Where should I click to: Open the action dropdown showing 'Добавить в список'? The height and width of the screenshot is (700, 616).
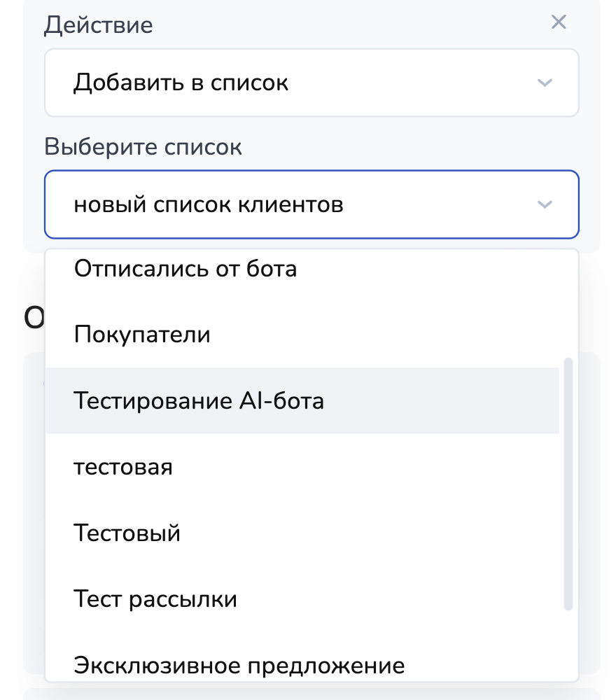[x=311, y=83]
